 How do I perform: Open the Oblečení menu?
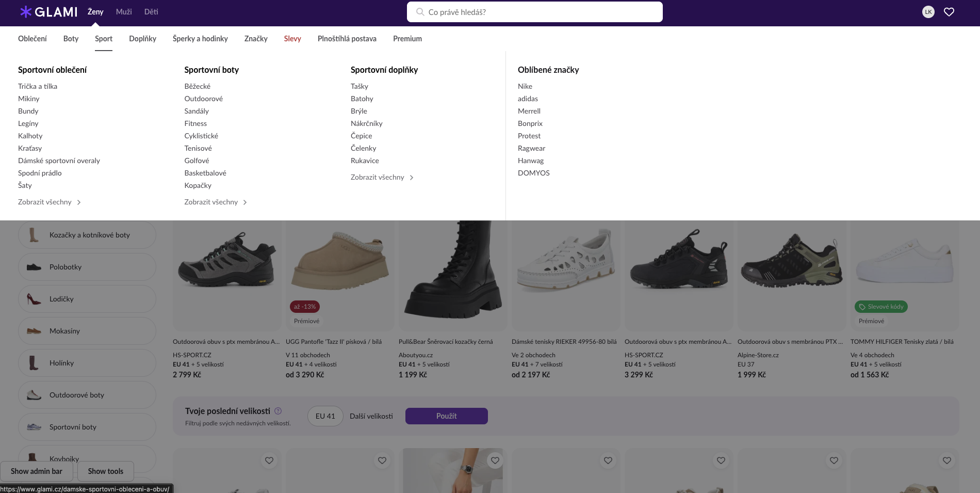tap(32, 39)
